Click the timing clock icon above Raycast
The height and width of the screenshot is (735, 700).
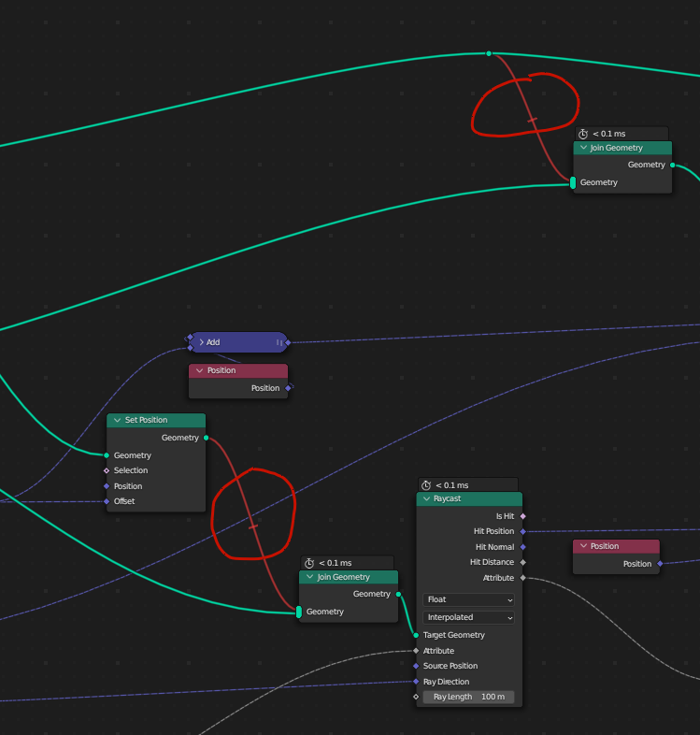[x=426, y=485]
